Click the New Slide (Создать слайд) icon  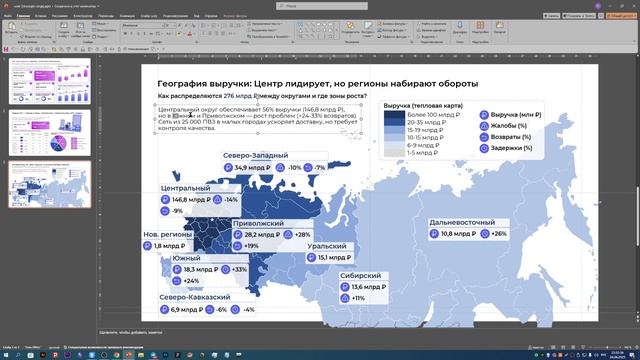[64, 26]
